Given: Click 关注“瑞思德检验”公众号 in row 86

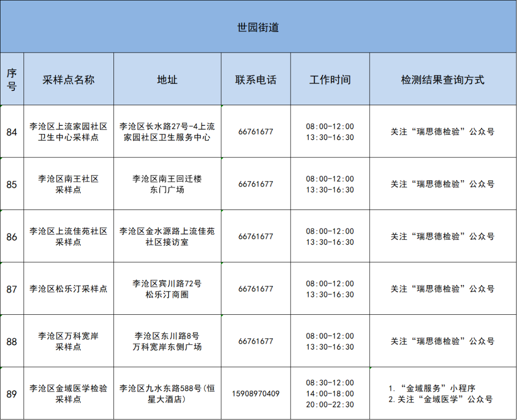Looking at the screenshot, I should (442, 236).
